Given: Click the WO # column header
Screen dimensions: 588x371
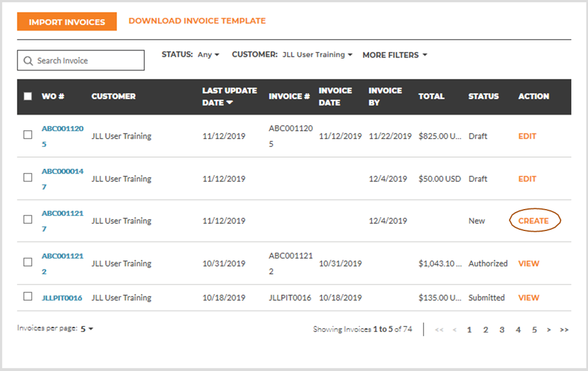Looking at the screenshot, I should click(53, 97).
